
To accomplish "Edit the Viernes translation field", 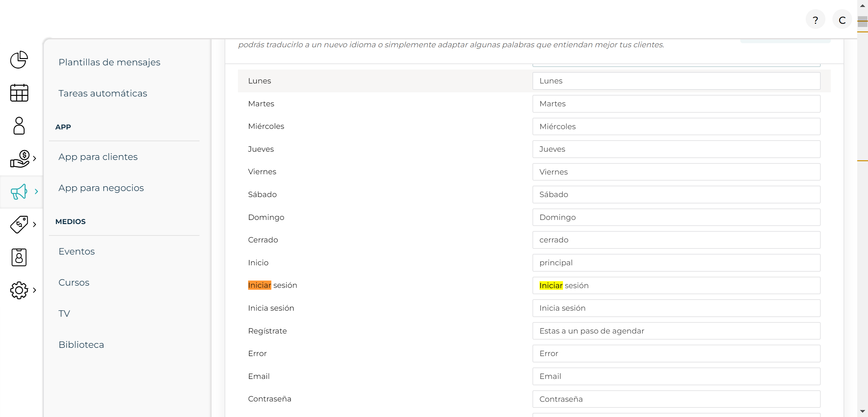I will click(676, 172).
